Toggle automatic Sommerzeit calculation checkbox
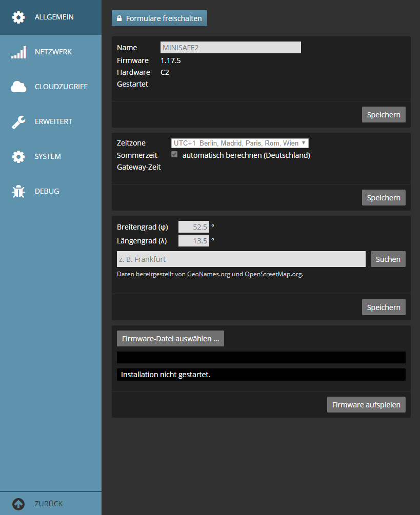 click(175, 155)
